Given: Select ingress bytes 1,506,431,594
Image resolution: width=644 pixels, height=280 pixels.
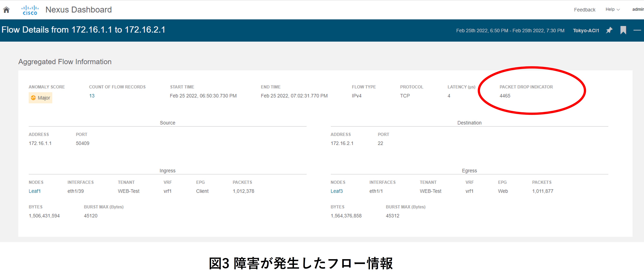Looking at the screenshot, I should (x=44, y=216).
